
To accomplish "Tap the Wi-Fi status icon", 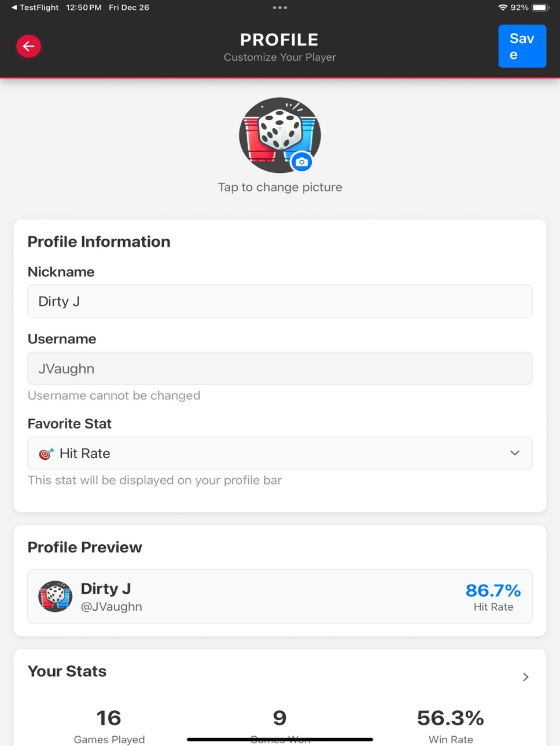I will (x=503, y=8).
